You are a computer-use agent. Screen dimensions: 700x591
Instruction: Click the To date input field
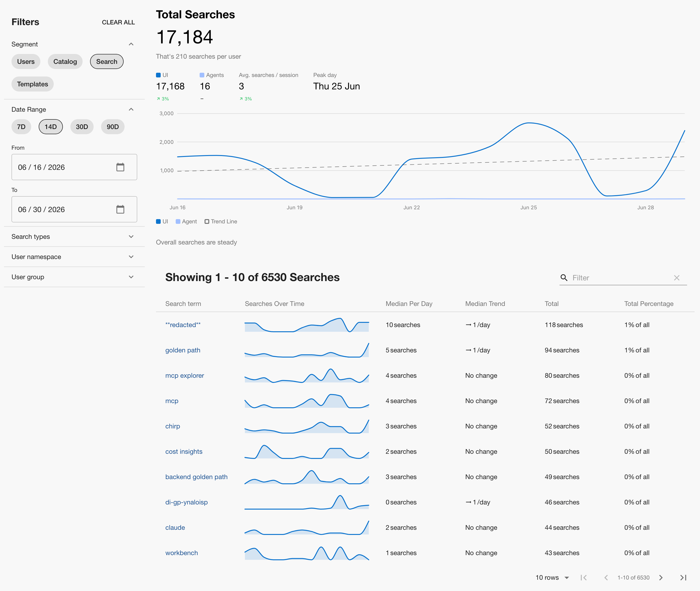[74, 210]
